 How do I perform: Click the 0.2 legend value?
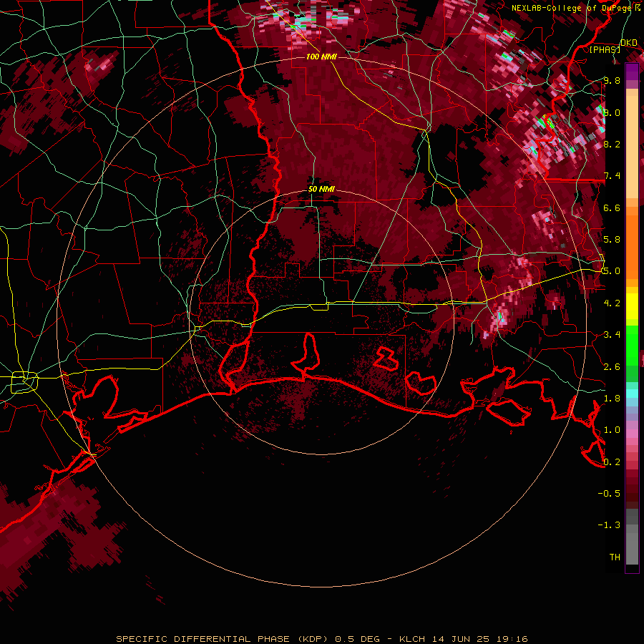click(x=612, y=462)
